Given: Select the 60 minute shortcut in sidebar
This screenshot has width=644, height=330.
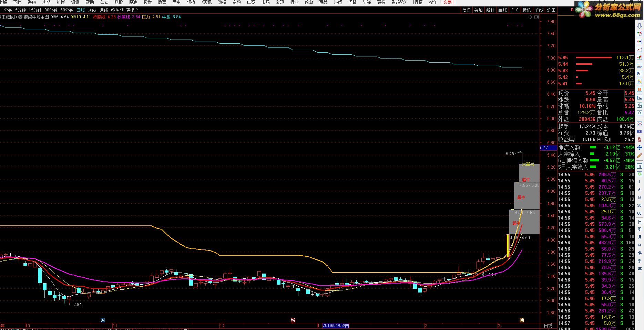Looking at the screenshot, I should pos(640,213).
